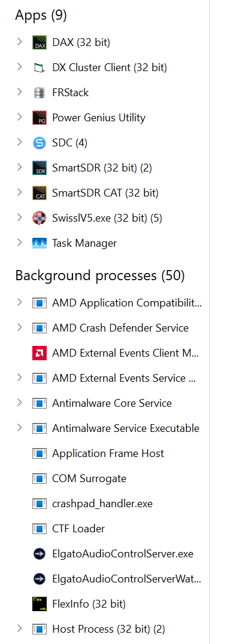Screen dimensions: 249x644
Task: Expand AMD Crash Defender Service
Action: [x=19, y=328]
